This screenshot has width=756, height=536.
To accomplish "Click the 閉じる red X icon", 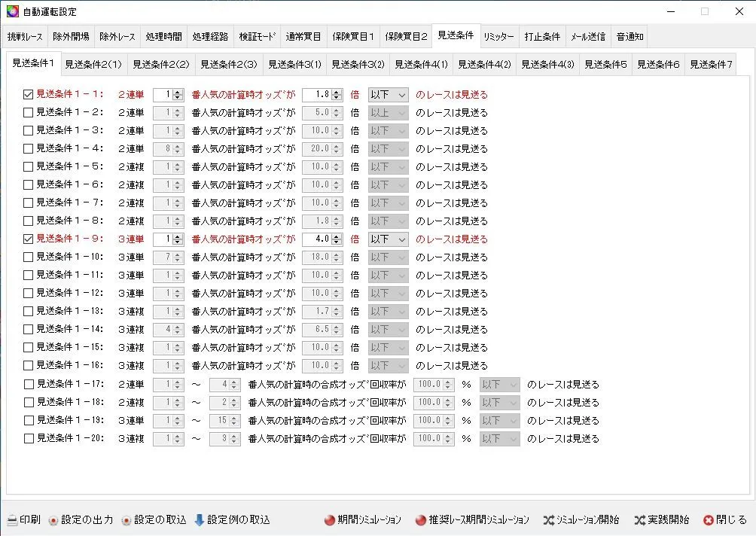I will click(709, 521).
